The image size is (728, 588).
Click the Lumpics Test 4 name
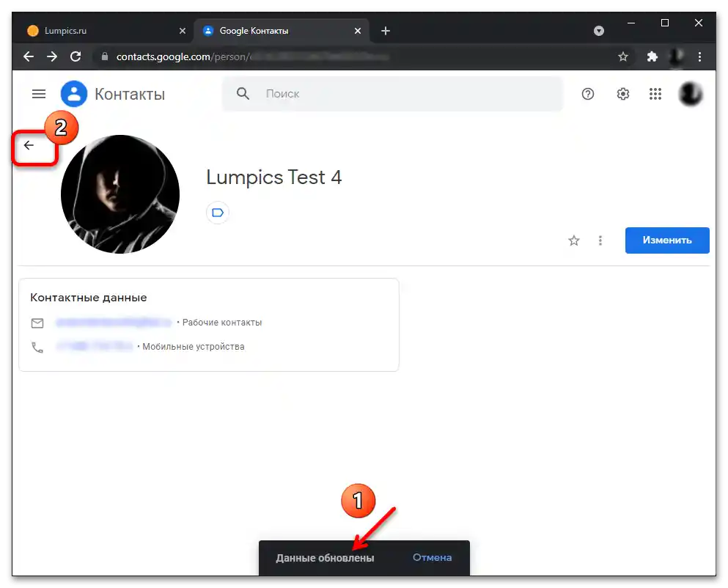tap(274, 177)
